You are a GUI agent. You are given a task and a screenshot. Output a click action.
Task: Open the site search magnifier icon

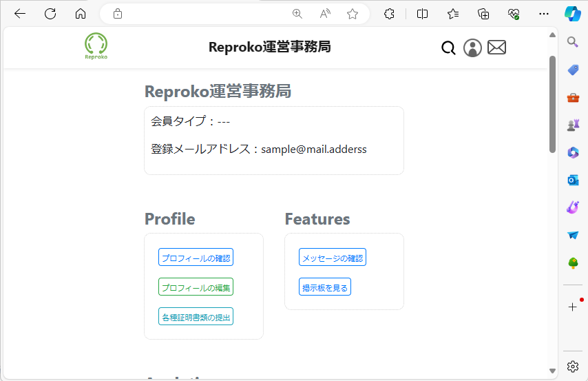(x=448, y=48)
